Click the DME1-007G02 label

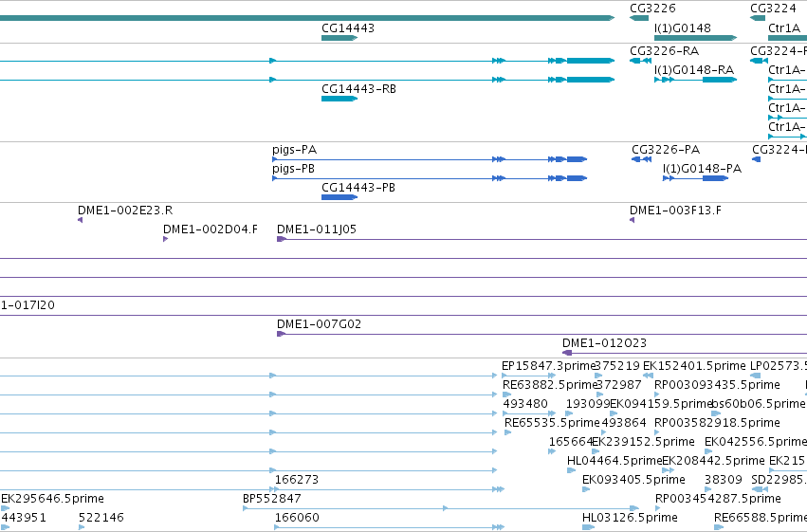[319, 324]
